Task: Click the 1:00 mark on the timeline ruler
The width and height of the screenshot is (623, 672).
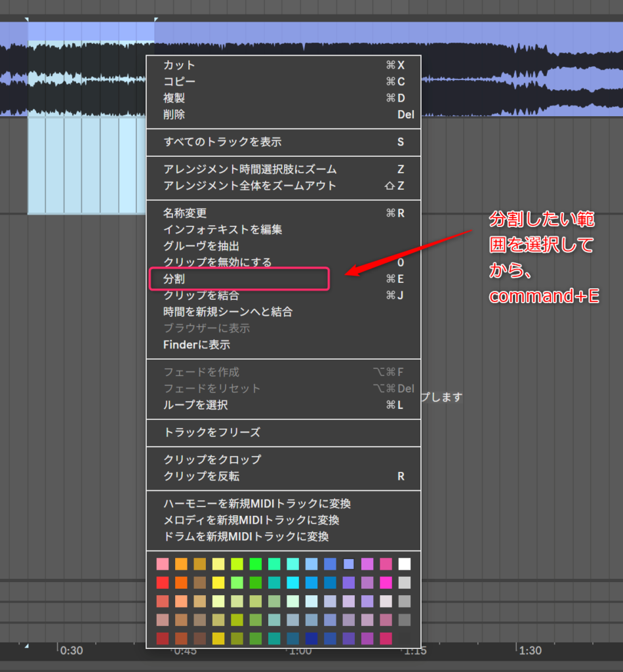Action: click(299, 650)
